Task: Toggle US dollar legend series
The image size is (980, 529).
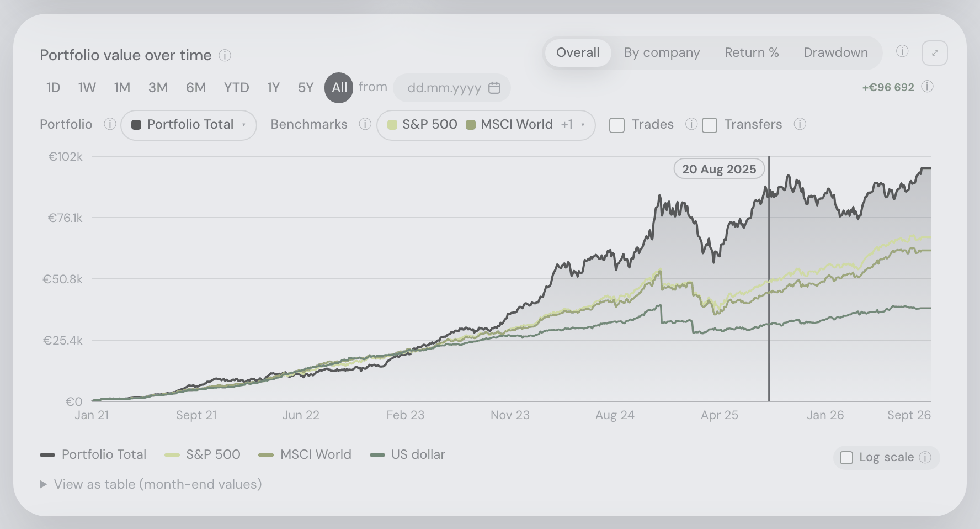Action: point(408,454)
